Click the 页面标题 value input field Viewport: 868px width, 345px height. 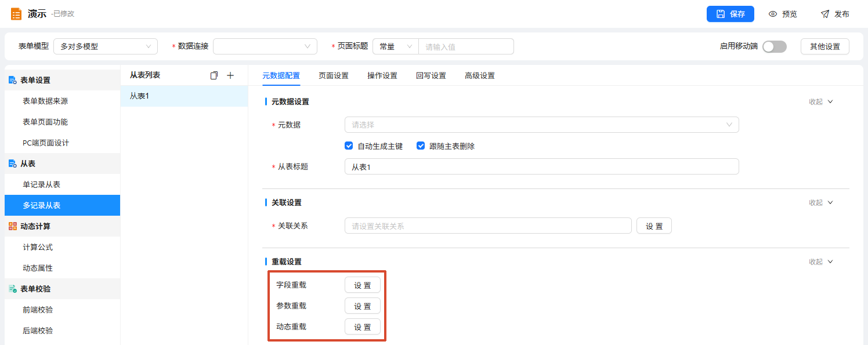(x=466, y=46)
